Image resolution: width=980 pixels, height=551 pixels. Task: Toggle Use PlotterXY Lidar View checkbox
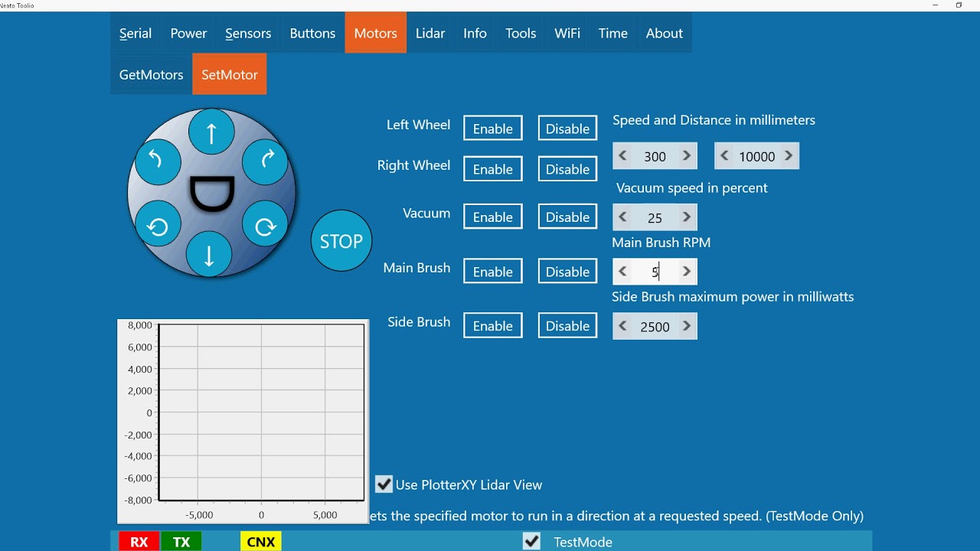(x=384, y=484)
